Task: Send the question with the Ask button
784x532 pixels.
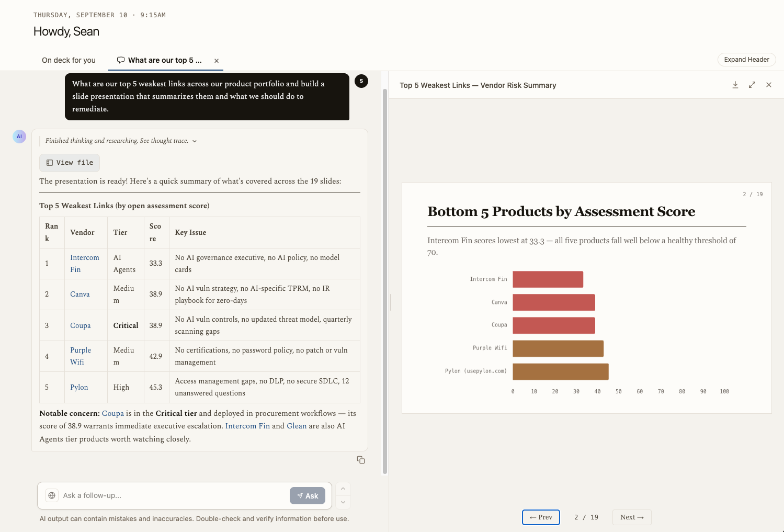Action: [x=308, y=496]
